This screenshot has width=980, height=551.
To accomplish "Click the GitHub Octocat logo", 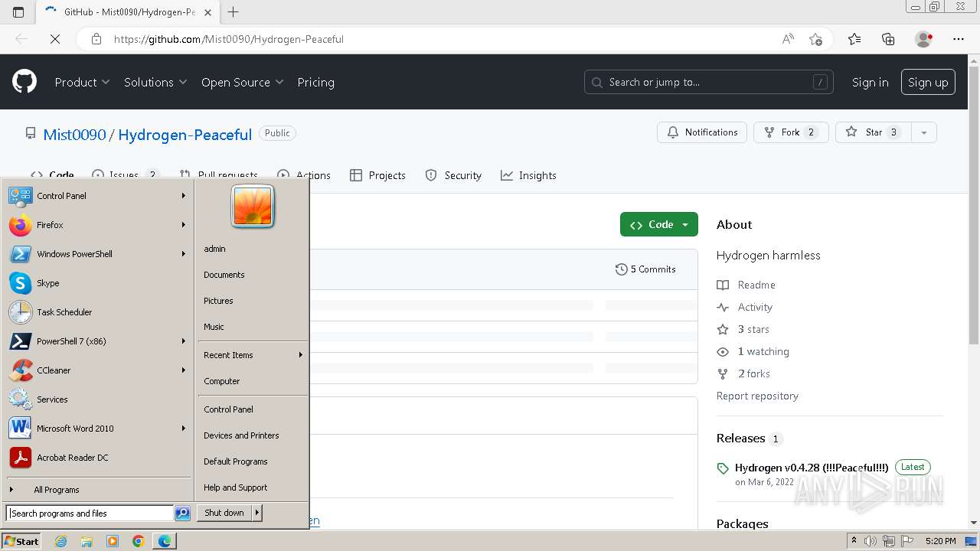I will pyautogui.click(x=24, y=82).
